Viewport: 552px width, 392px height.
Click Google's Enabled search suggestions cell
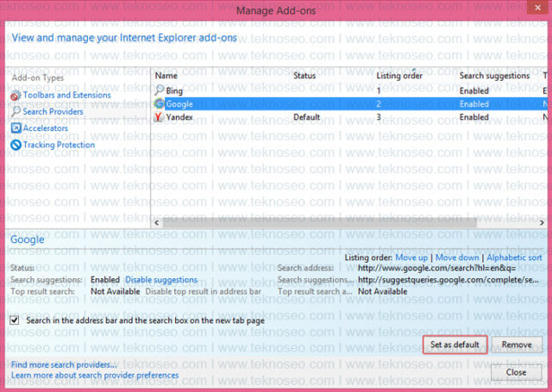[x=474, y=104]
